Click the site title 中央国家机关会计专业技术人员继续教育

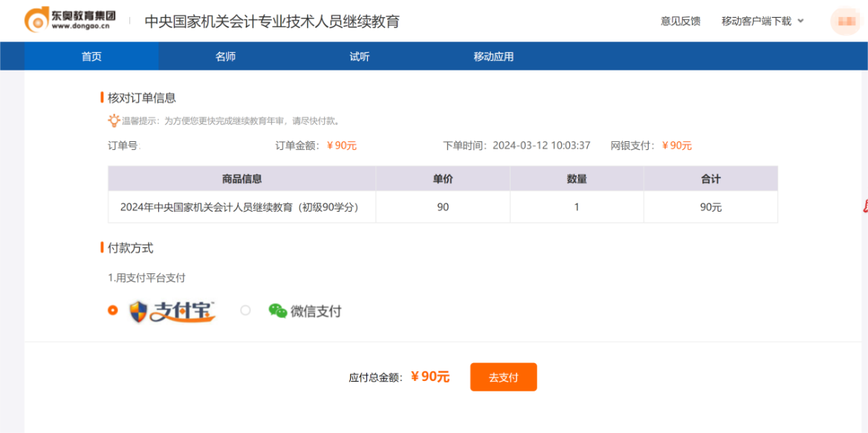coord(272,22)
